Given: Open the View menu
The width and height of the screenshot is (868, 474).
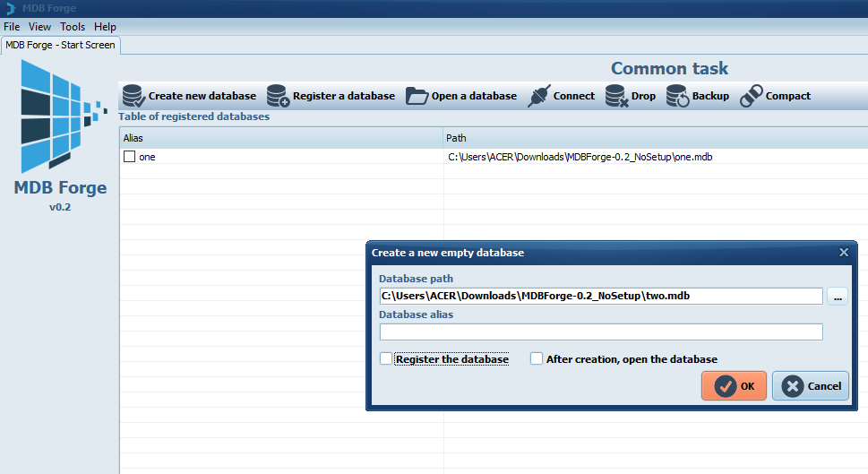Looking at the screenshot, I should 40,27.
